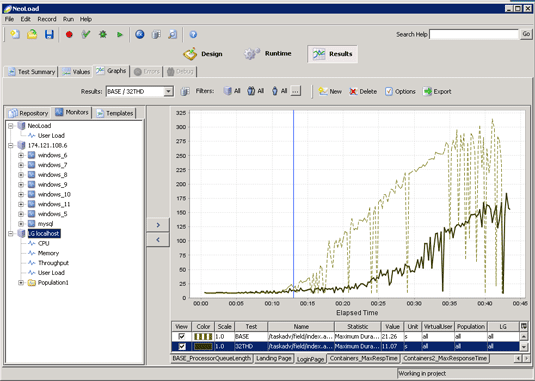The height and width of the screenshot is (381, 535).
Task: Switch to the Design section
Action: (203, 54)
